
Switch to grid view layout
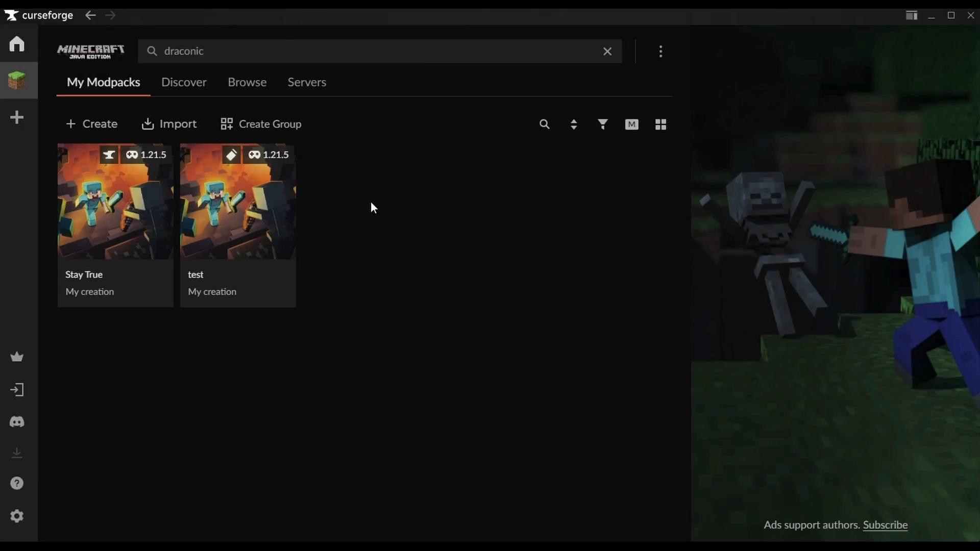coord(660,124)
